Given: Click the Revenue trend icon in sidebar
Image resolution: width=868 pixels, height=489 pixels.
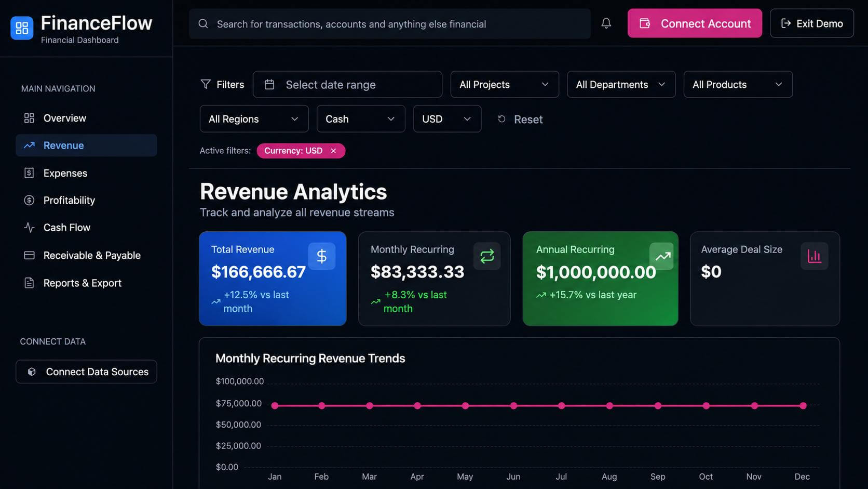Looking at the screenshot, I should tap(29, 146).
